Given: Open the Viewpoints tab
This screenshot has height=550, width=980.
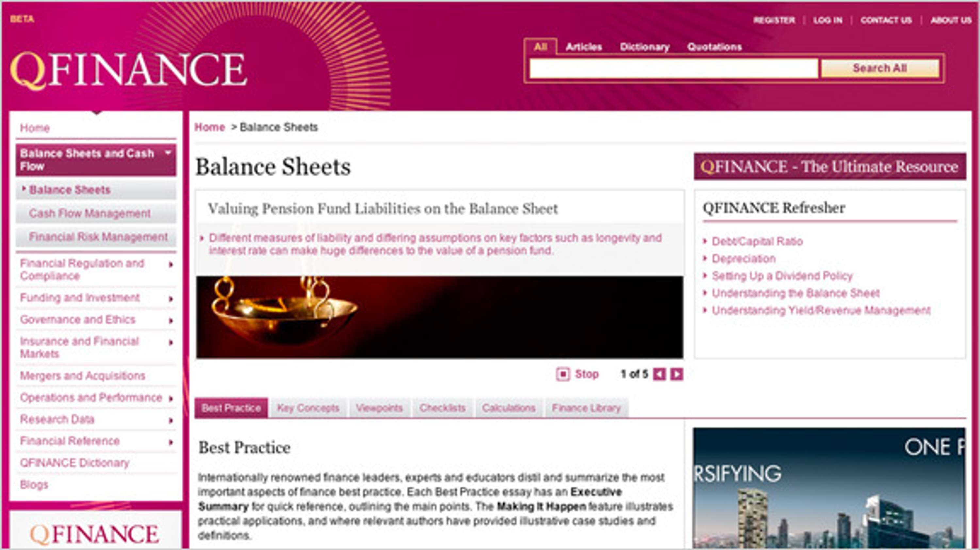Looking at the screenshot, I should click(x=379, y=408).
